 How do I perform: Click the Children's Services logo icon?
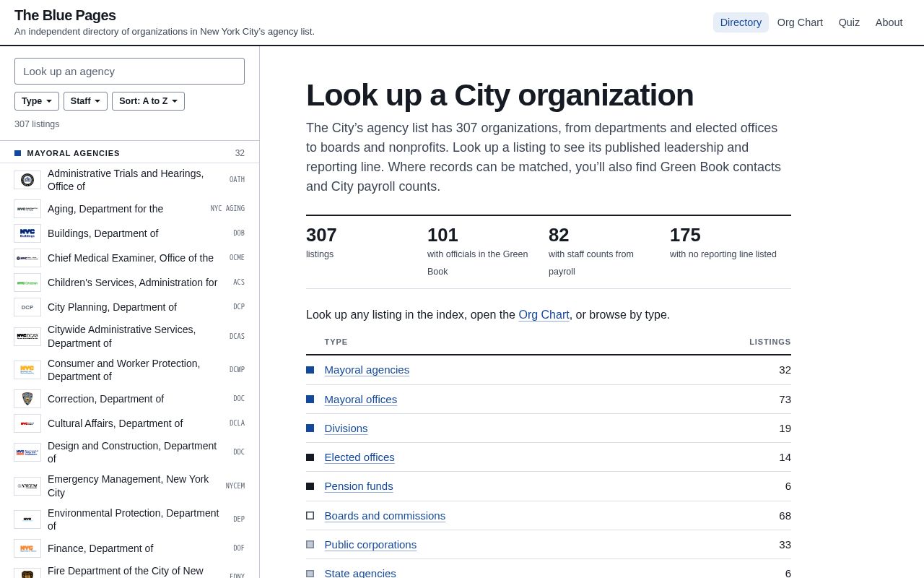pos(27,282)
